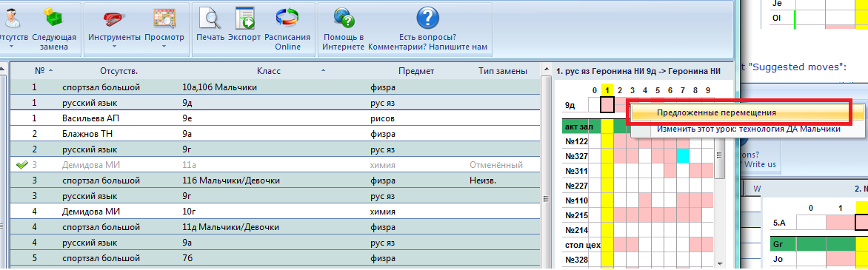This screenshot has width=868, height=270.
Task: Open Инструменты stapler icon
Action: [x=115, y=18]
